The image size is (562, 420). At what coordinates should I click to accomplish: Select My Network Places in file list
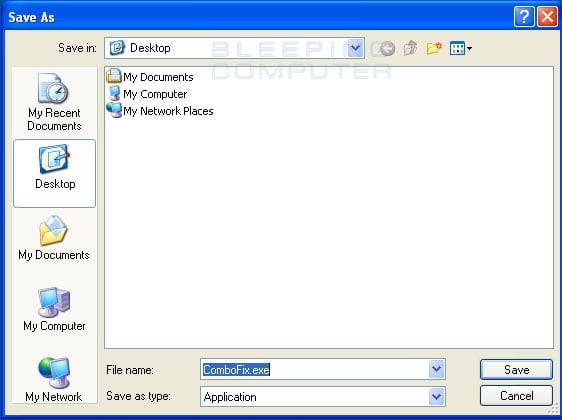(x=160, y=111)
